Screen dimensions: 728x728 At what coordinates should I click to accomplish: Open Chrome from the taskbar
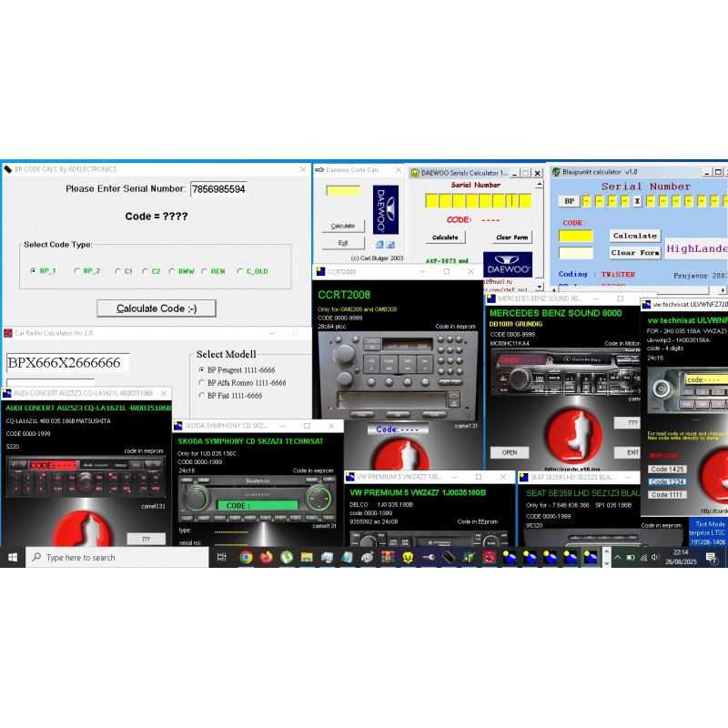tap(245, 557)
